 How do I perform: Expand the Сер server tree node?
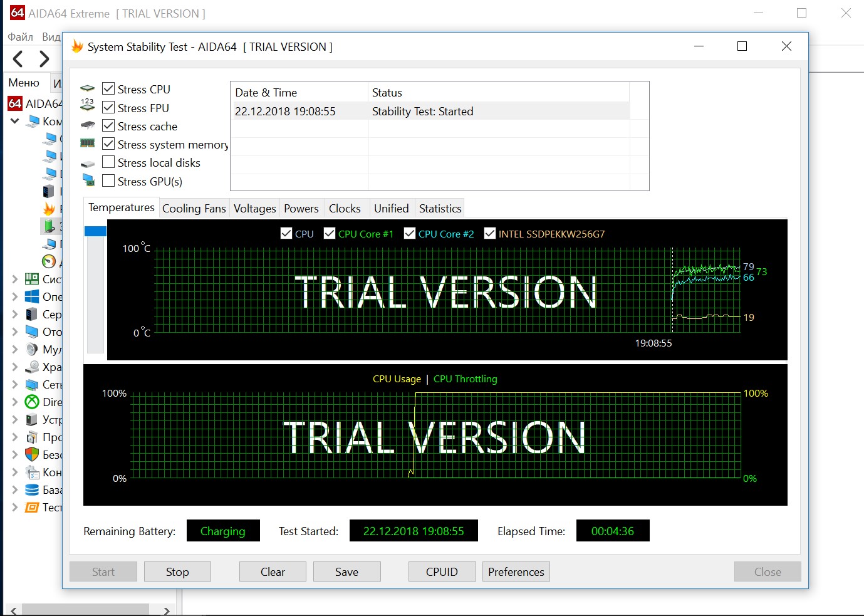coord(14,314)
